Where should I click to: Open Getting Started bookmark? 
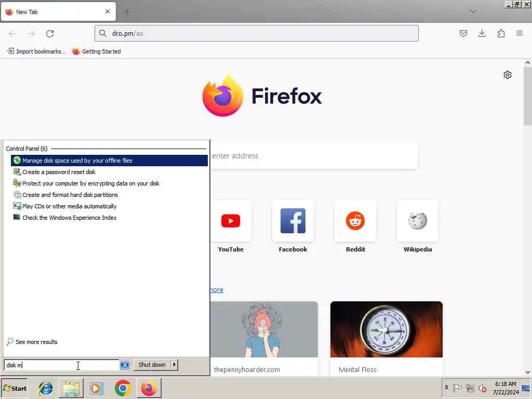tap(97, 51)
